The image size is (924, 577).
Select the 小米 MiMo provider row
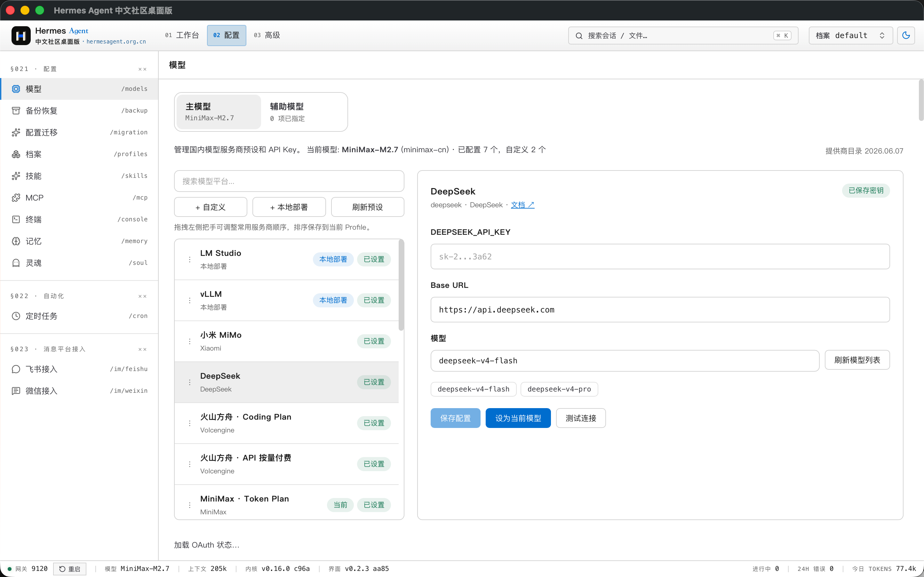tap(287, 341)
